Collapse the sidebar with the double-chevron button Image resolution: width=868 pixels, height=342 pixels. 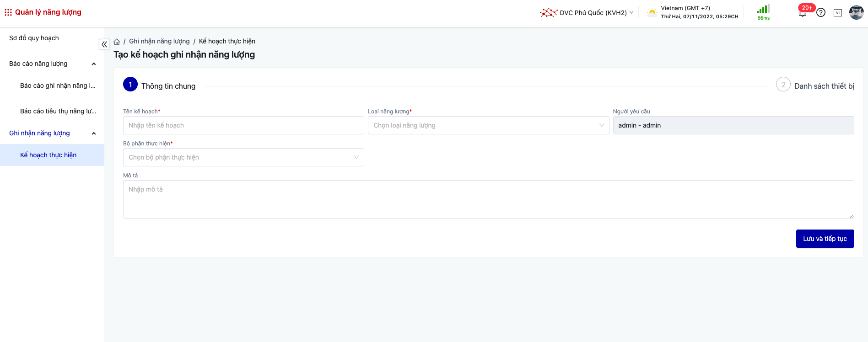(x=104, y=44)
